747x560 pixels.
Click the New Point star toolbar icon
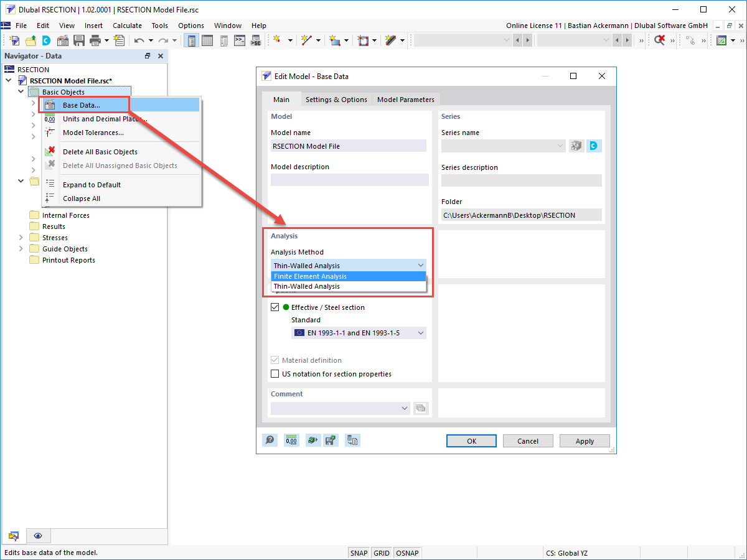point(278,40)
